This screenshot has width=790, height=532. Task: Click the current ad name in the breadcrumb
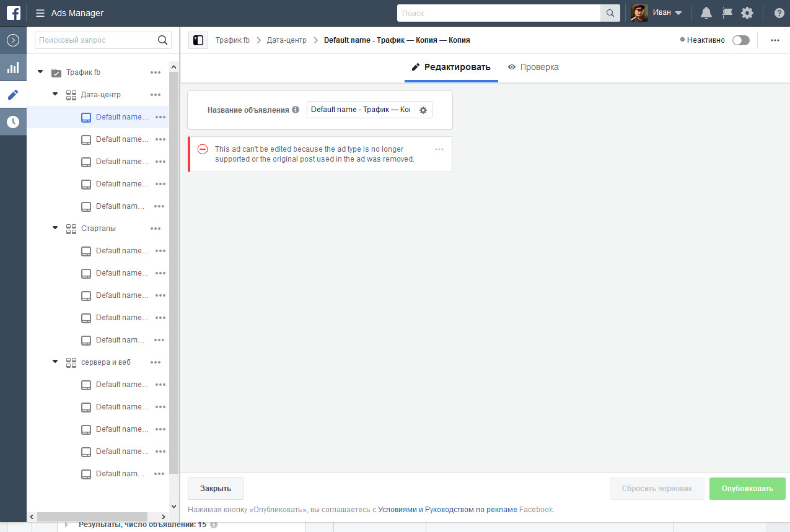pos(397,40)
